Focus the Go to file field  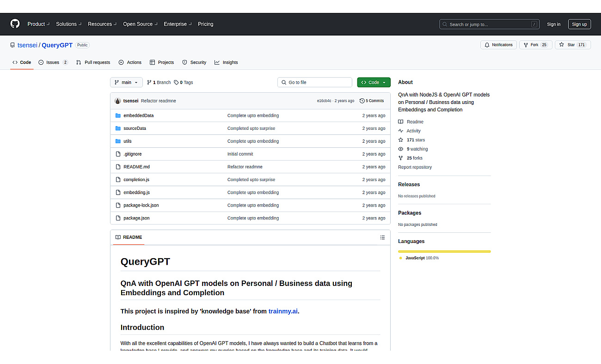[315, 82]
